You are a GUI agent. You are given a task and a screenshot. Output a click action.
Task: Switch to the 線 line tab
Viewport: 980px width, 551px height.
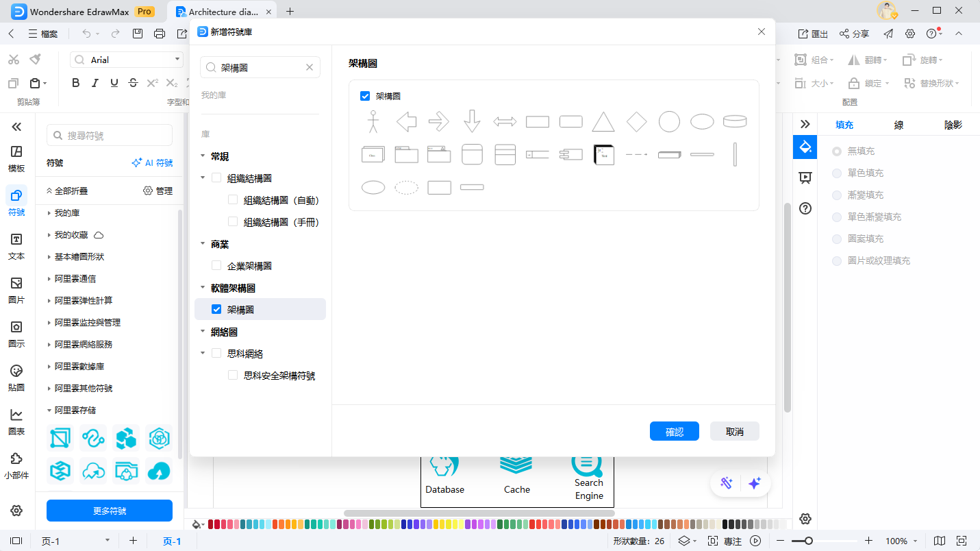[x=899, y=125]
